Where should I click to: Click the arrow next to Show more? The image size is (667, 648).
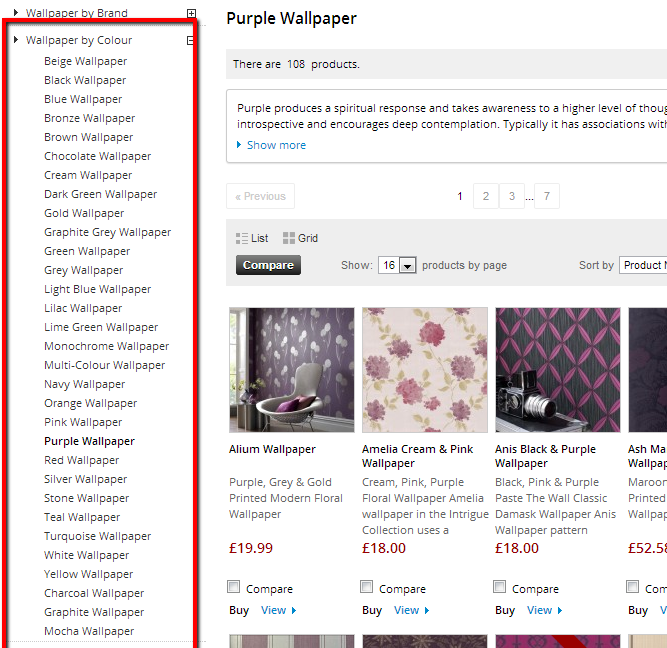point(239,145)
